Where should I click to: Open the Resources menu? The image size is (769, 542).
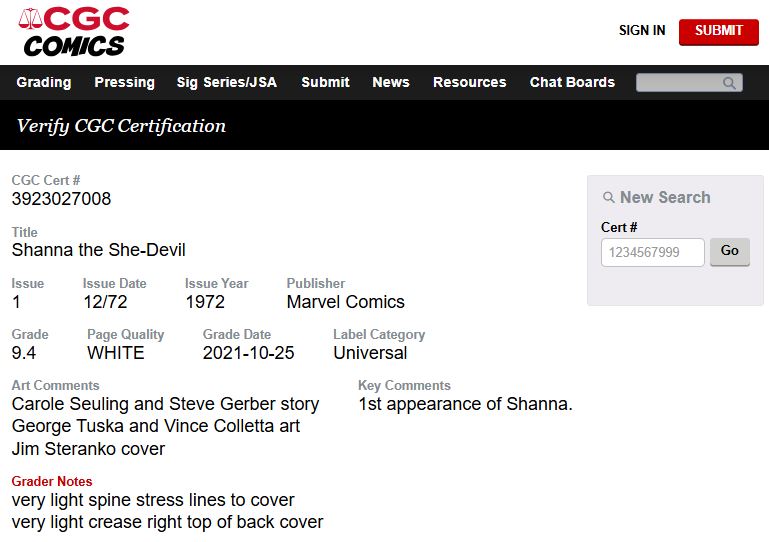469,82
